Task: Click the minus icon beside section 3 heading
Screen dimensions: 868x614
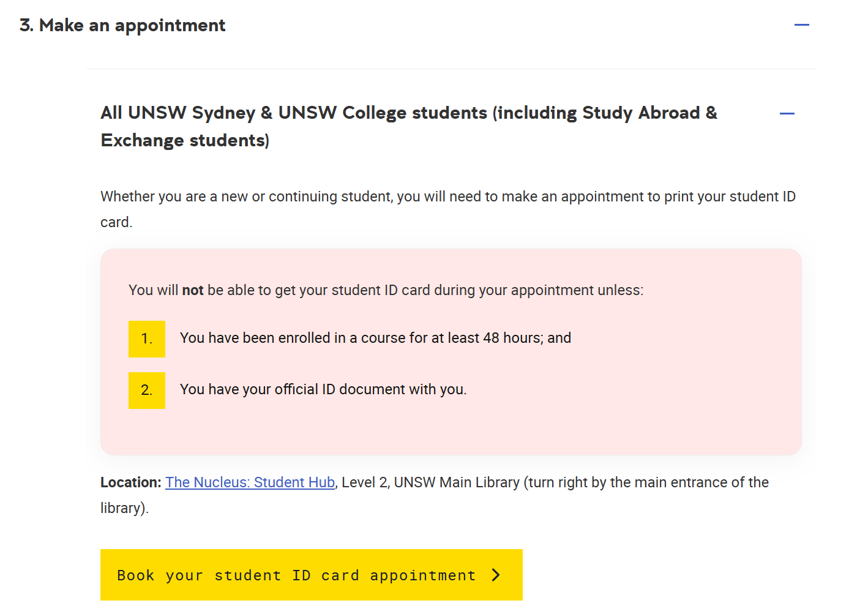Action: [x=802, y=24]
